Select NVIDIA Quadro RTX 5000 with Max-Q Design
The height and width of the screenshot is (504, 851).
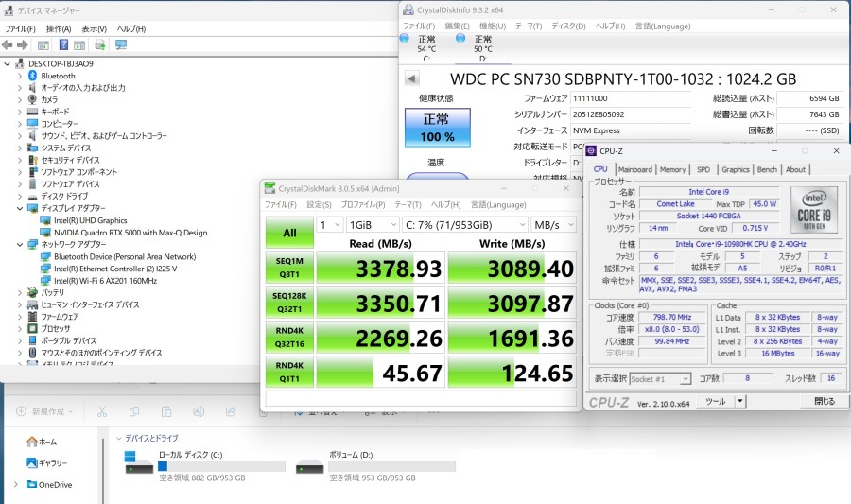pyautogui.click(x=130, y=233)
